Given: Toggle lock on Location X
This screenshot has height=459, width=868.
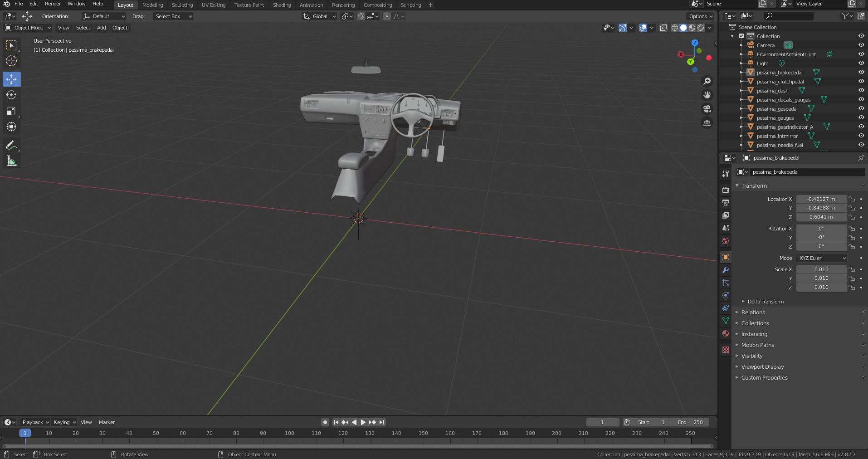Looking at the screenshot, I should point(852,199).
